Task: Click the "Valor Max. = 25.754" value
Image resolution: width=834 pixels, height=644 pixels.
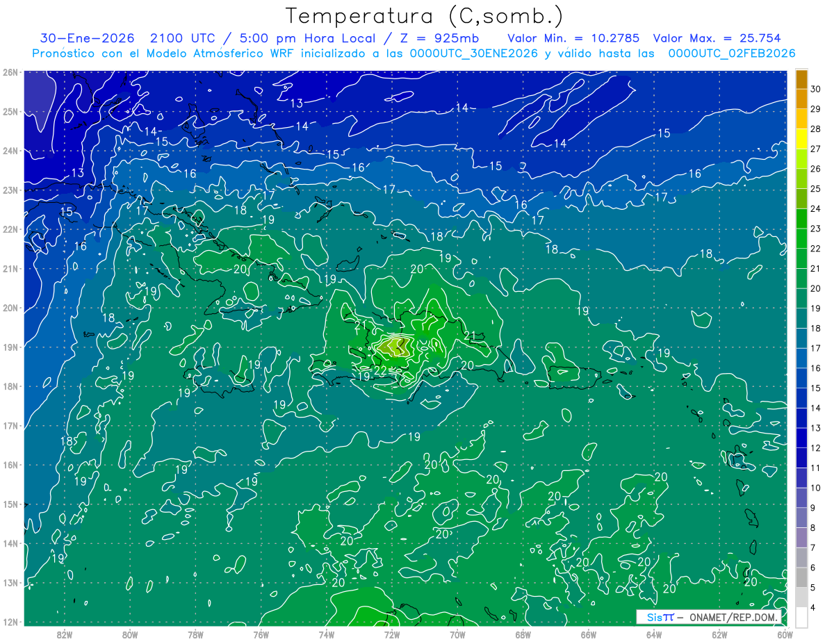Action: [717, 38]
